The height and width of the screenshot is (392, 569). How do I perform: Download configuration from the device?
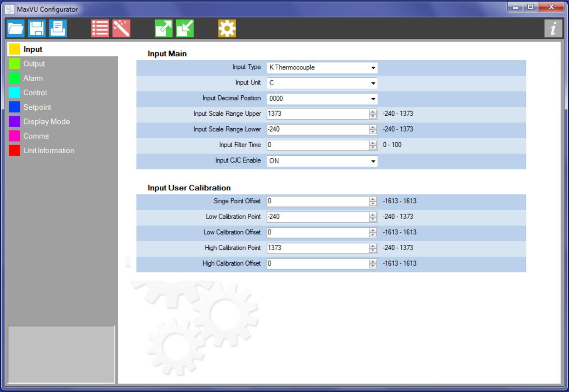(x=185, y=28)
